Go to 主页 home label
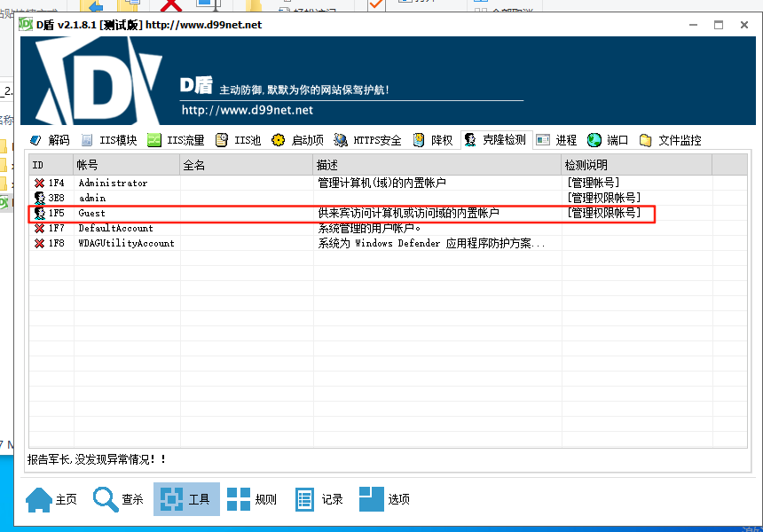Screen dimensions: 763x532 (67, 499)
